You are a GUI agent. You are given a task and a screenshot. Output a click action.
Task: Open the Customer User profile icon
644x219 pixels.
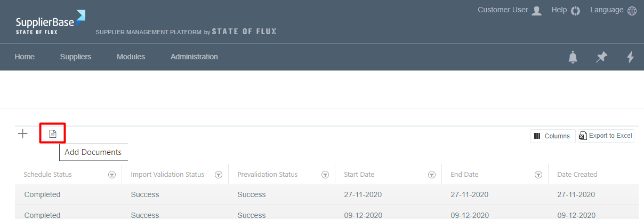(x=537, y=11)
